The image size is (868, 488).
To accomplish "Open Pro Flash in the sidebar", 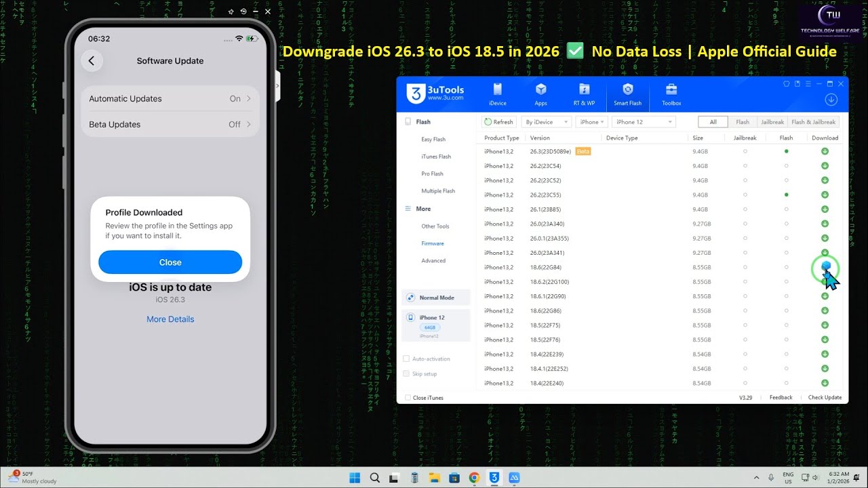I will [x=432, y=174].
